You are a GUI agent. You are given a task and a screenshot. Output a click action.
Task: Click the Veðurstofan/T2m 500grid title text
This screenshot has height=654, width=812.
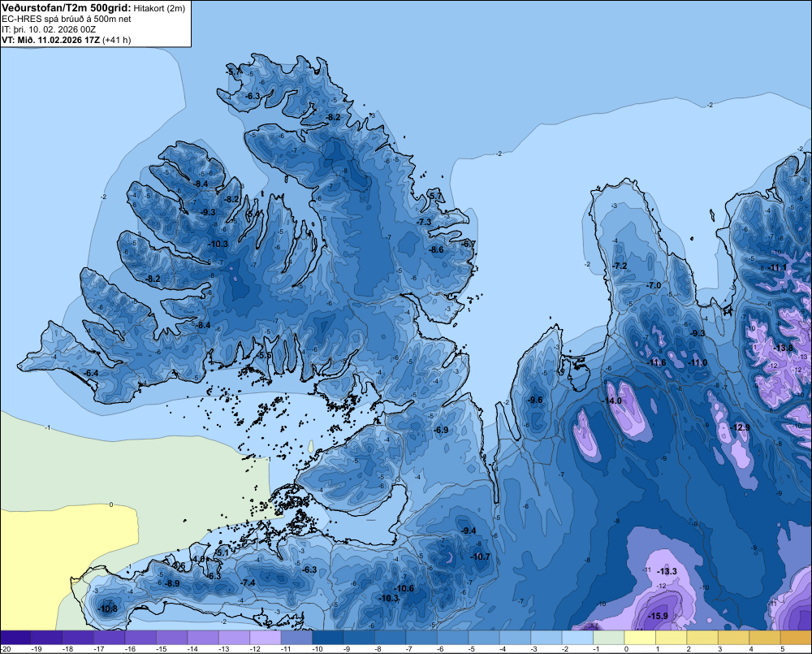tap(66, 7)
